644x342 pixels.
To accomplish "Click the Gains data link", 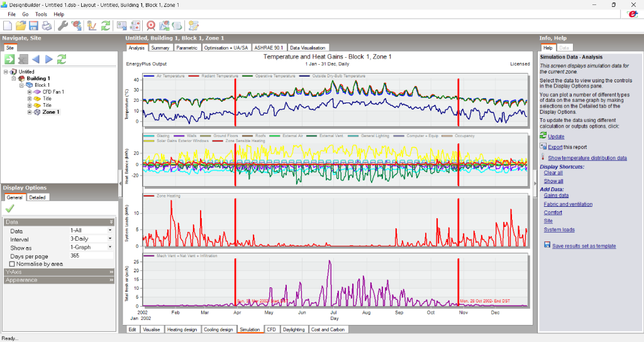I will point(556,196).
